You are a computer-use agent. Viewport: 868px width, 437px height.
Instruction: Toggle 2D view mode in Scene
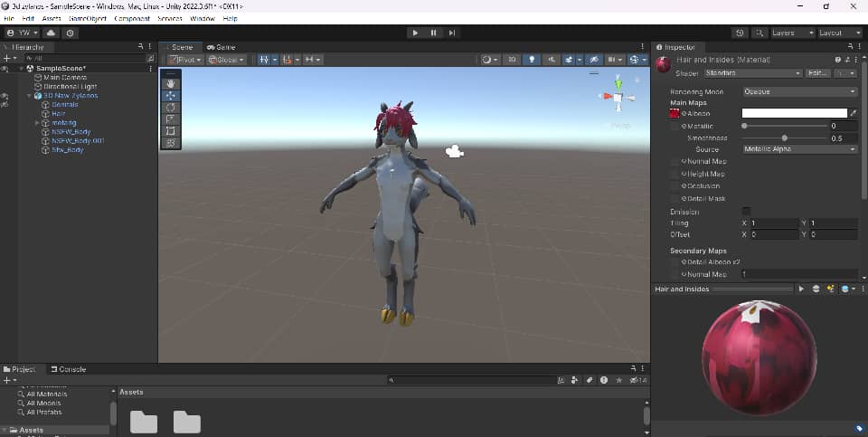click(x=513, y=60)
